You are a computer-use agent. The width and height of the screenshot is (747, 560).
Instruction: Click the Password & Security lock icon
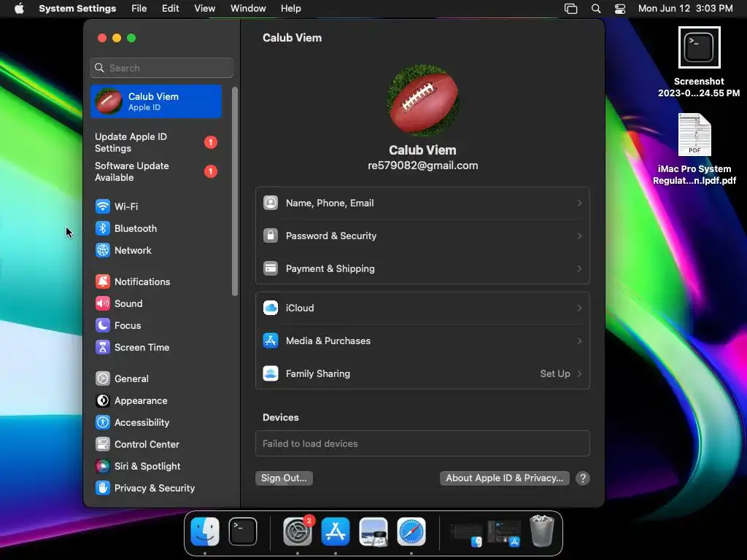(271, 236)
